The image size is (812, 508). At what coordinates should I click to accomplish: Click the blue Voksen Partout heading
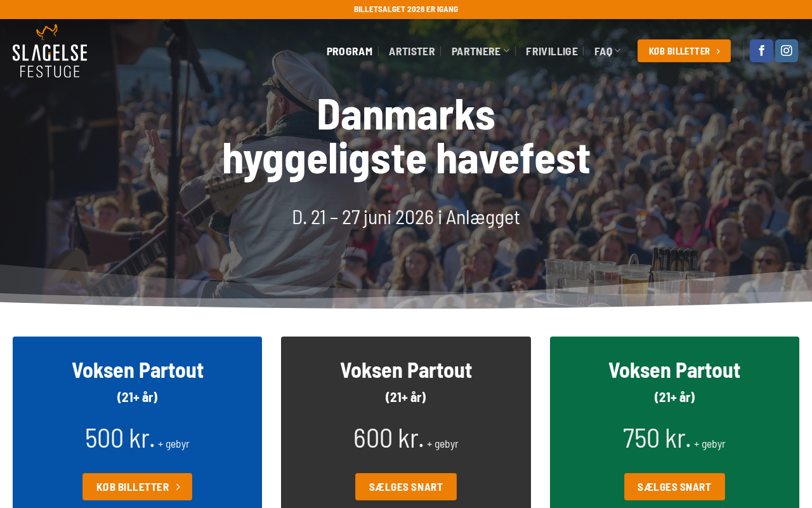tap(138, 370)
